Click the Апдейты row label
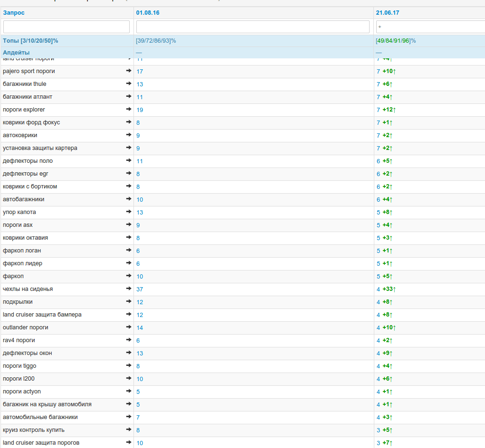This screenshot has width=485, height=448. tap(16, 52)
